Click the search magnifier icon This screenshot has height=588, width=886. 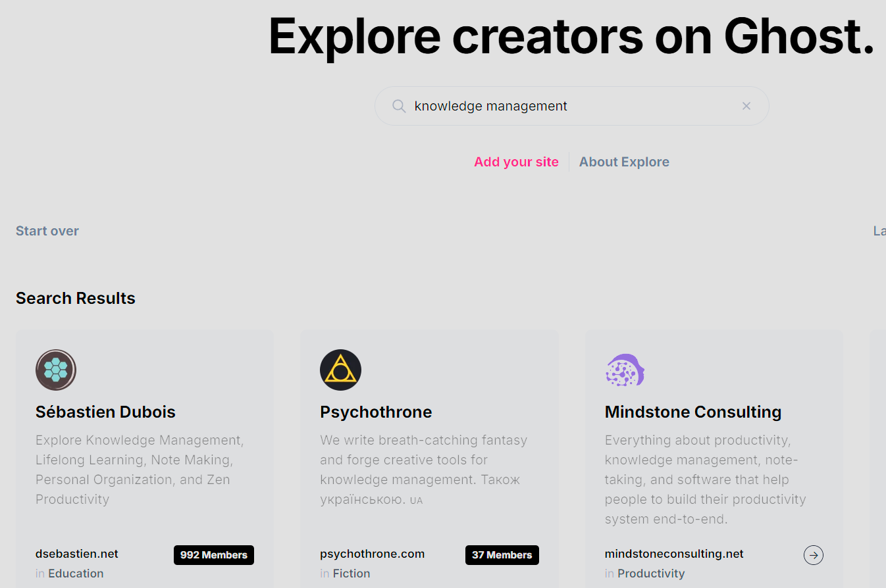399,105
